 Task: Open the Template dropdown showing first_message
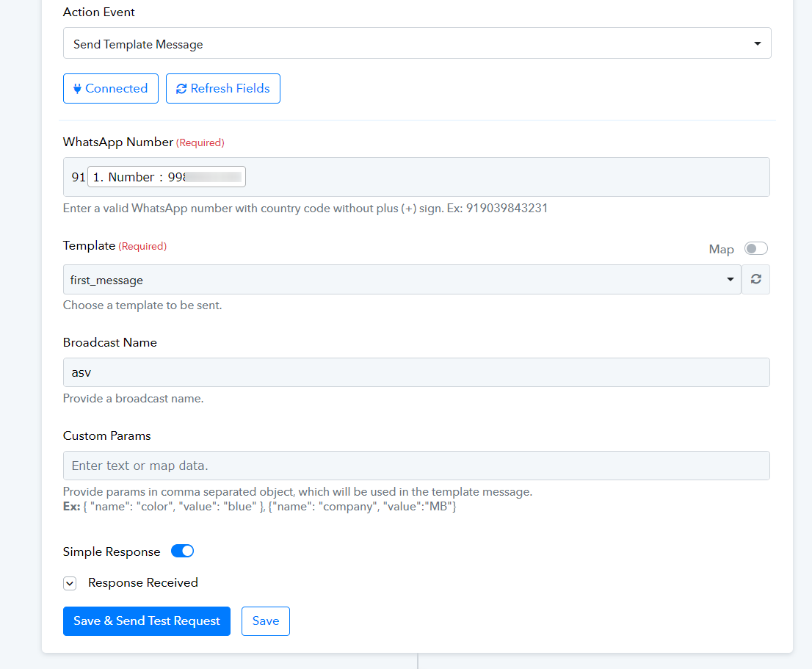pos(402,280)
